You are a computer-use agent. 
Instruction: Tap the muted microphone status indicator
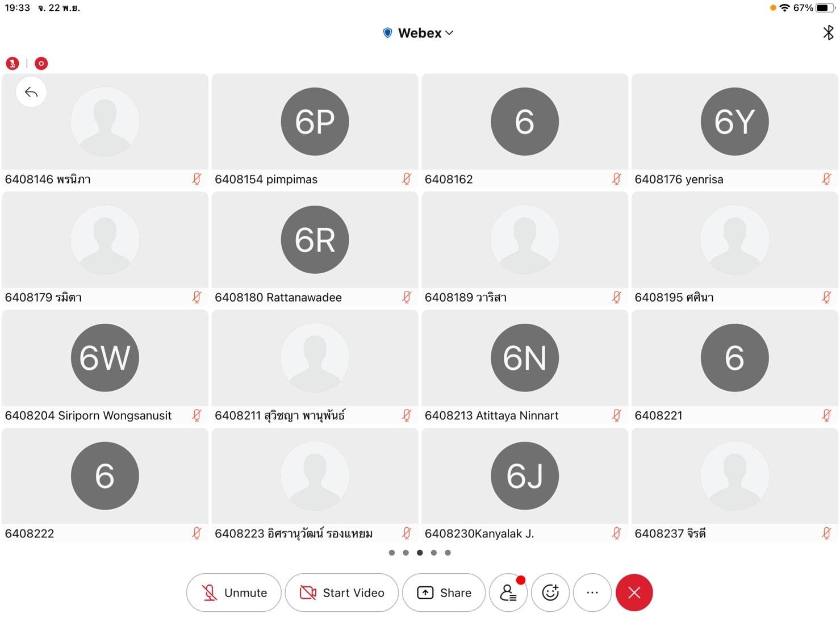tap(12, 63)
